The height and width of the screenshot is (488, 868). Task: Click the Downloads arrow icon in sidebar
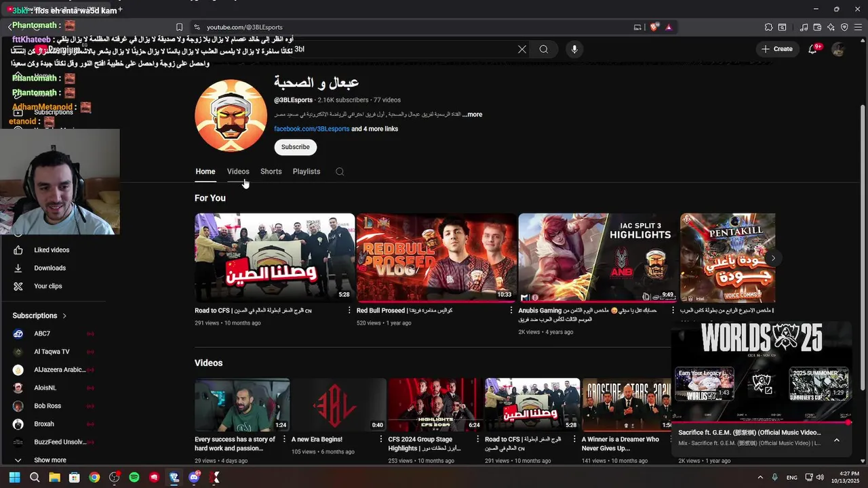click(18, 268)
